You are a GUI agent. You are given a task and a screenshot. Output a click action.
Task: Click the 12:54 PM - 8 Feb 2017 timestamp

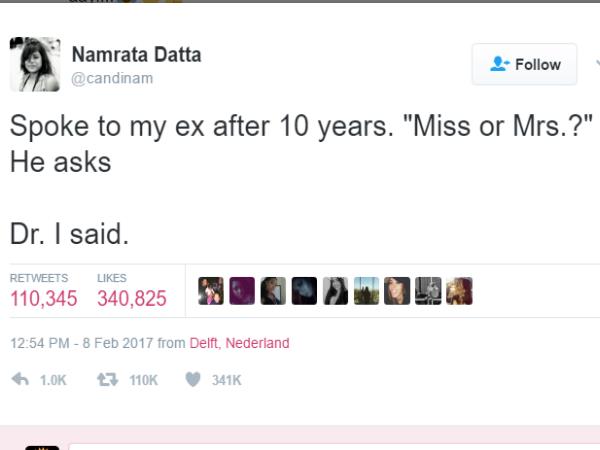(x=82, y=343)
